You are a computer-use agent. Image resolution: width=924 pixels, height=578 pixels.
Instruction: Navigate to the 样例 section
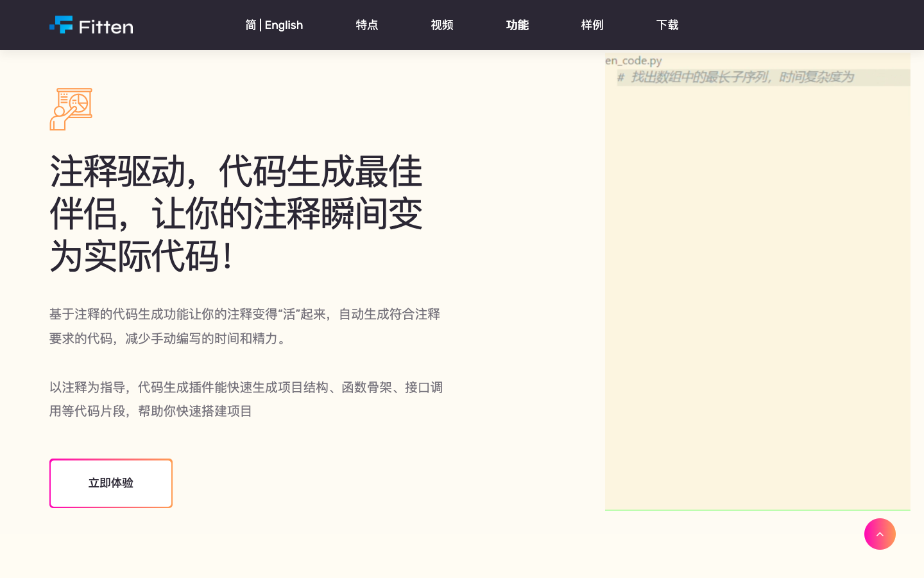592,25
